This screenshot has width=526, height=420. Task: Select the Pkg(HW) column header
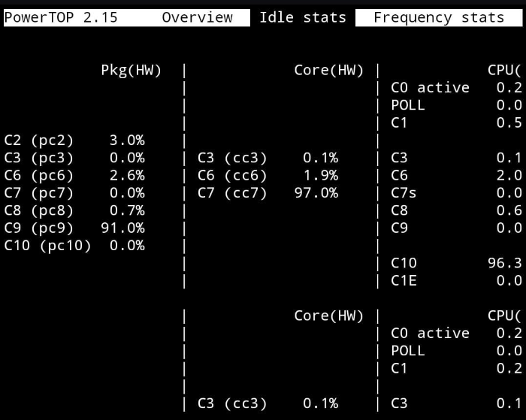131,71
